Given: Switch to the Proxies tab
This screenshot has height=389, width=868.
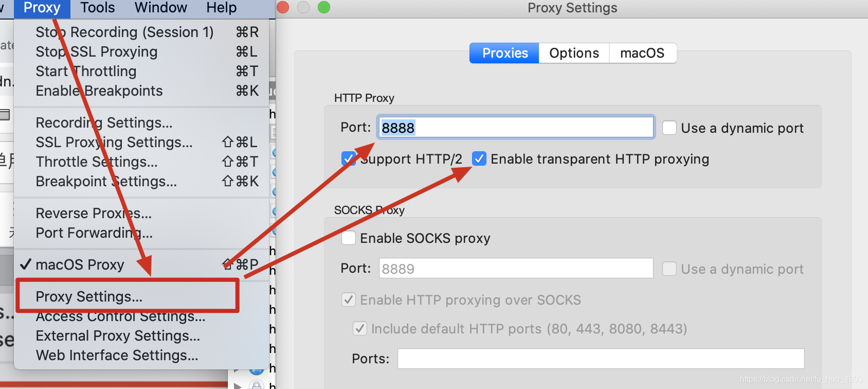Looking at the screenshot, I should click(504, 53).
